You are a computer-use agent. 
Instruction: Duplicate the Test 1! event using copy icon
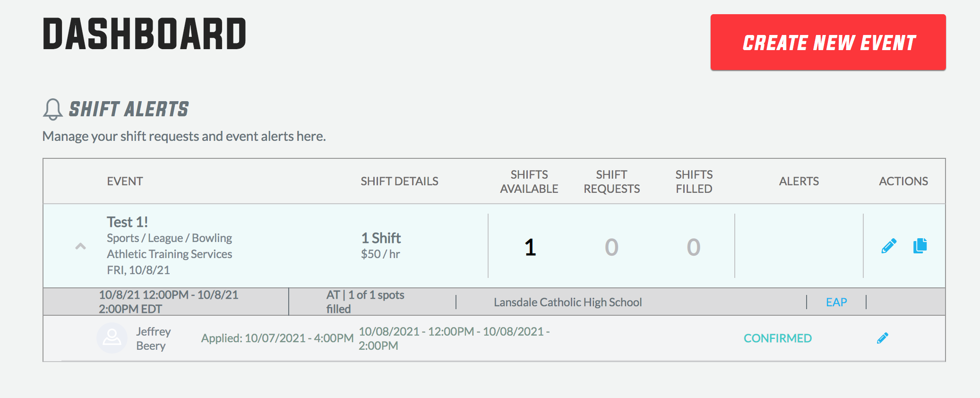(920, 246)
